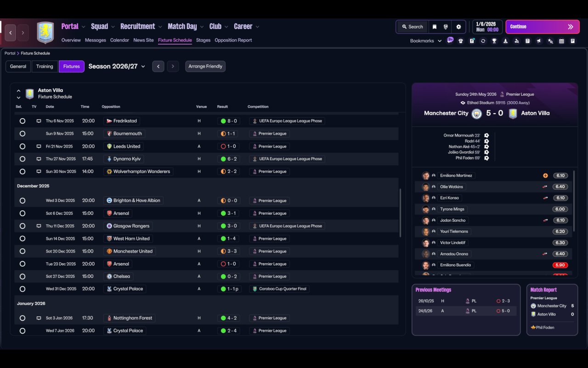Open the Opposition Report tab
588x368 pixels.
tap(233, 40)
